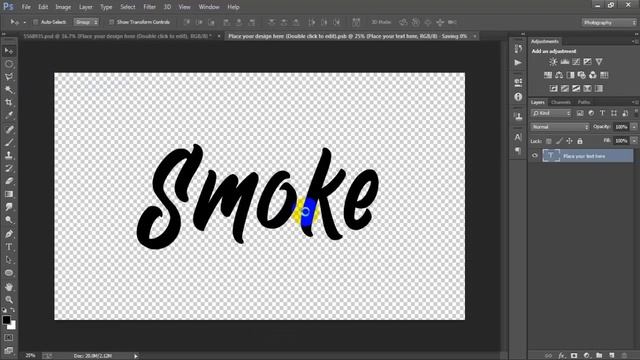Click the layer Opacity value field
This screenshot has height=360, width=640.
pyautogui.click(x=621, y=127)
